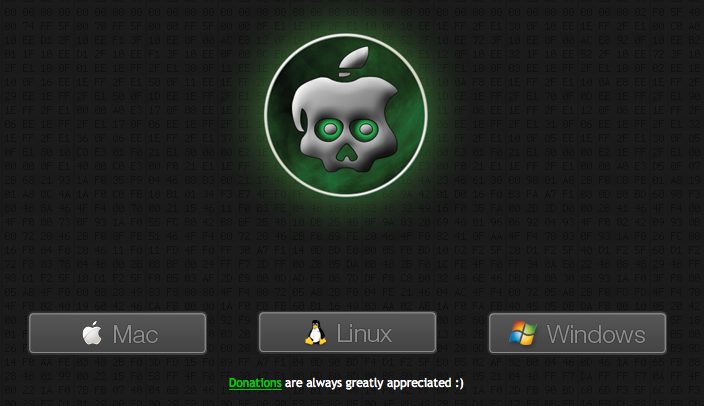Click the Apple logo on the Mac button
The image size is (704, 406).
click(92, 333)
